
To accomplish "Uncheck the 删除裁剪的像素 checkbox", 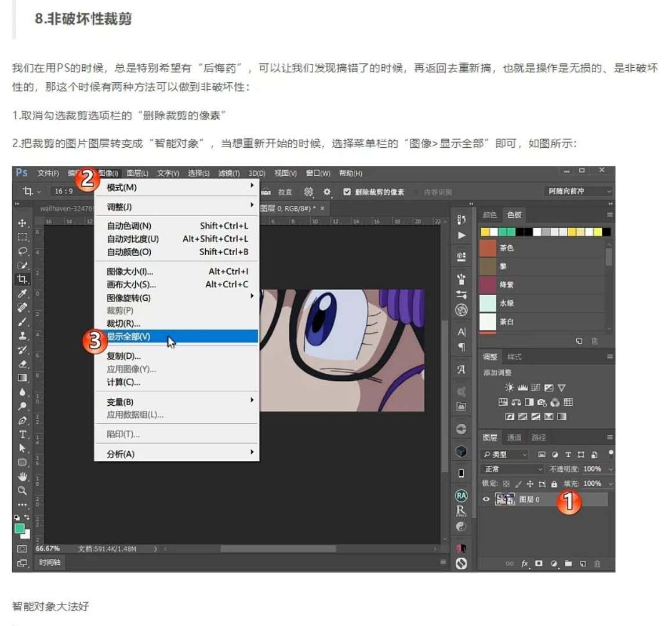I will tap(347, 191).
